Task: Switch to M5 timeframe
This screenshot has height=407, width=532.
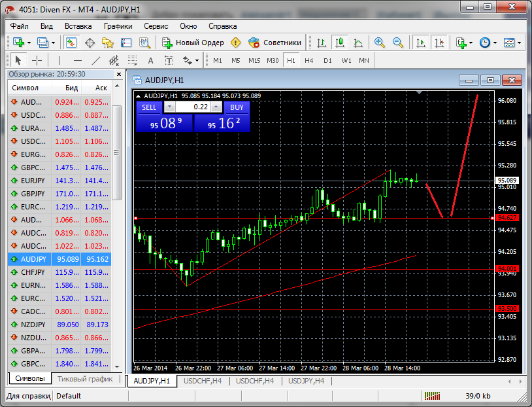Action: click(236, 60)
